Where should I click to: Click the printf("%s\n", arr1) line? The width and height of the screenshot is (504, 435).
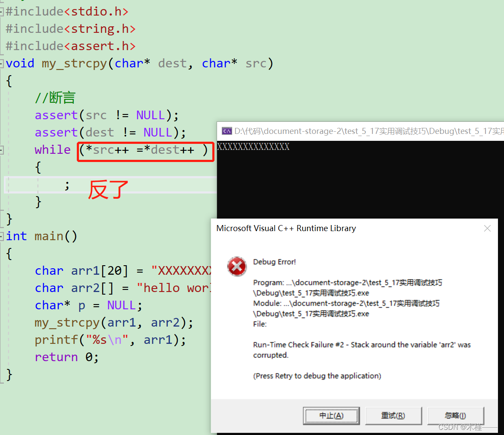coord(110,340)
